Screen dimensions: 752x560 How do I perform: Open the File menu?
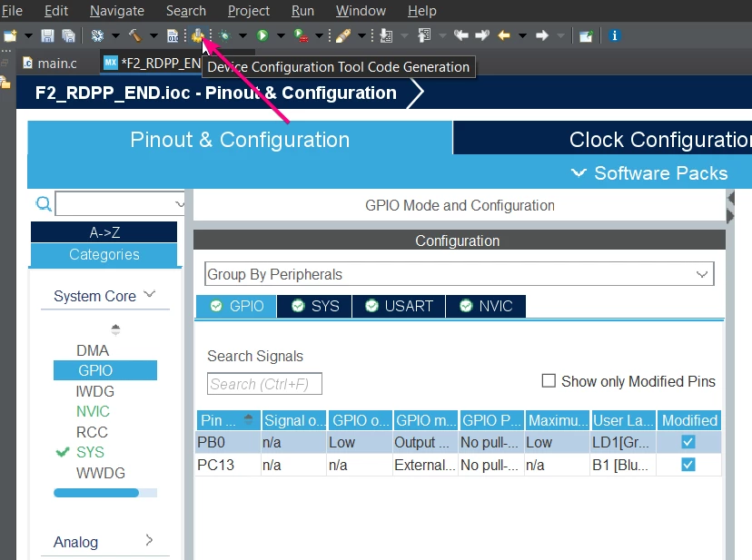pos(12,11)
